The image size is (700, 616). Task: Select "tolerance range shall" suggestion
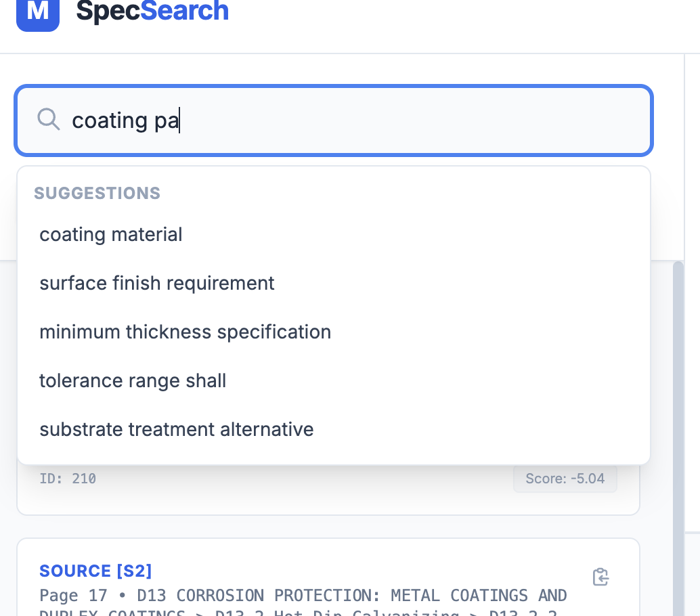tap(133, 380)
